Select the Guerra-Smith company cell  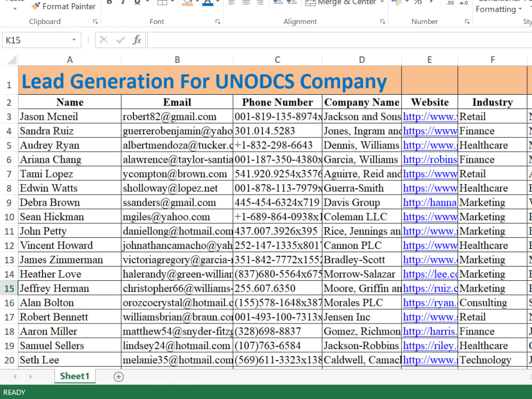pyautogui.click(x=362, y=188)
